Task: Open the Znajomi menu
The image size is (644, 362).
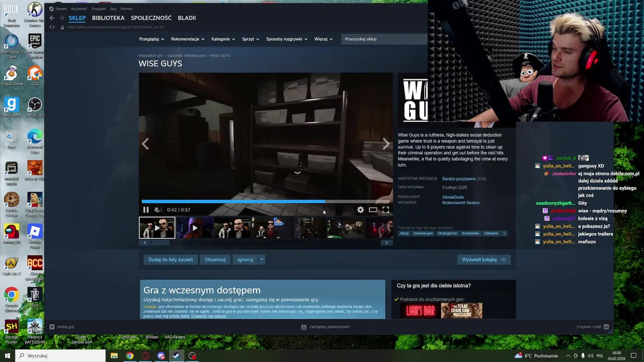Action: (99, 9)
